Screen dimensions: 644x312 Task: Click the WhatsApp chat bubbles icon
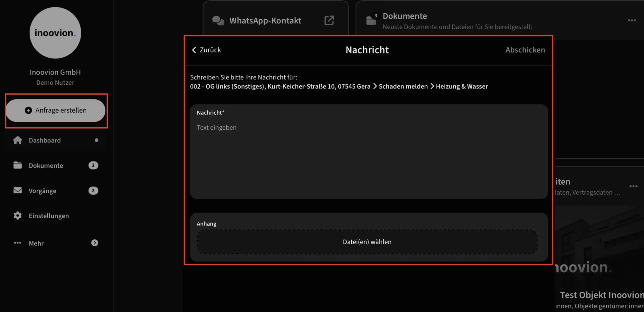click(218, 21)
